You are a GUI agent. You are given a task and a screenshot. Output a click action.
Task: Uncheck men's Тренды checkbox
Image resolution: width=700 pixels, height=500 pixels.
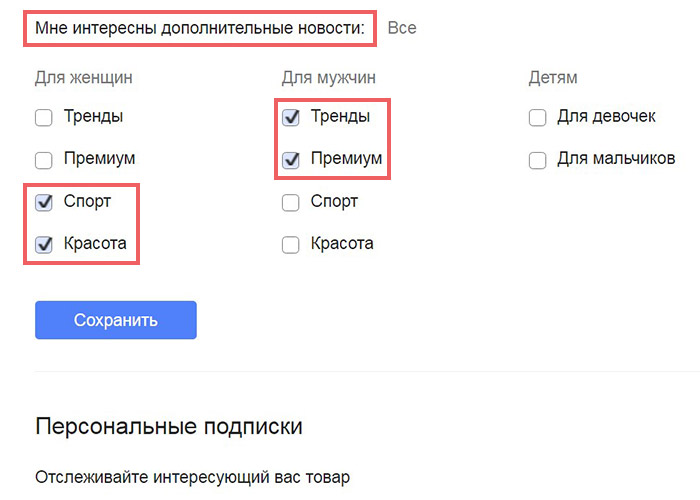291,118
